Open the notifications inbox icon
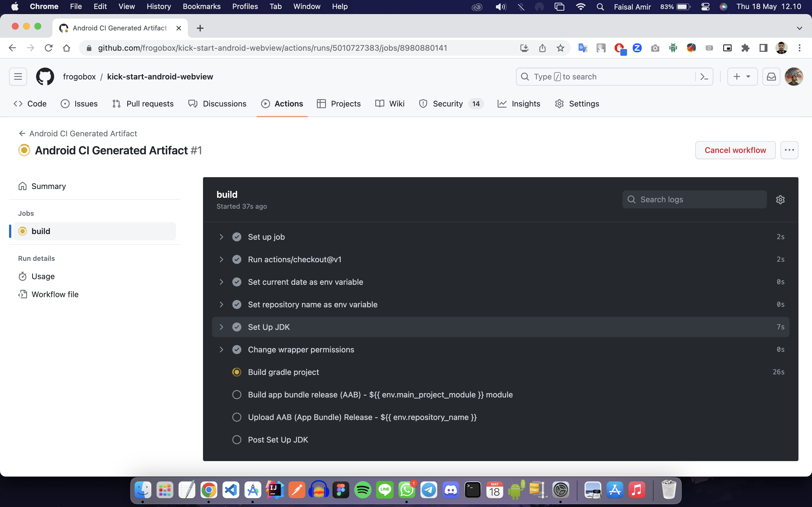This screenshot has width=812, height=507. pos(771,77)
